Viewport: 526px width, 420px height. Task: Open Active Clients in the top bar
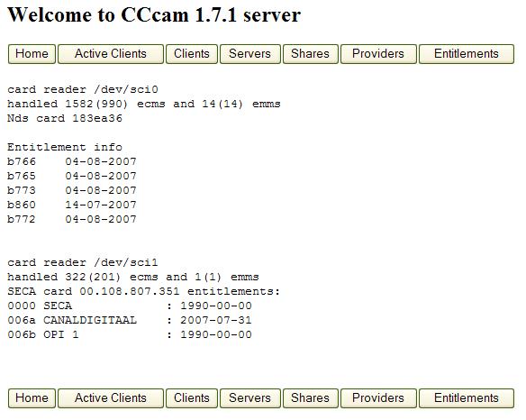[x=111, y=54]
